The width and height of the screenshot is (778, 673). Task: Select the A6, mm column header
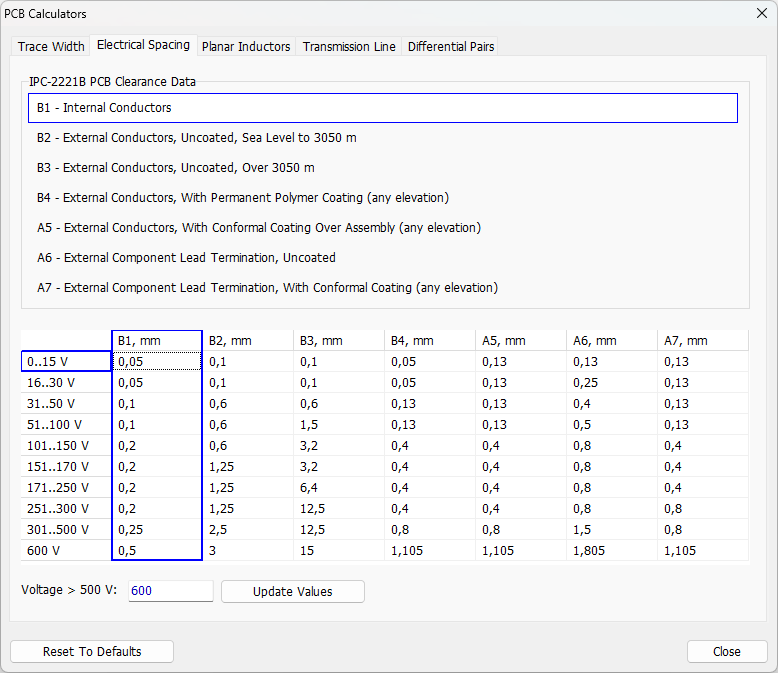tap(612, 340)
